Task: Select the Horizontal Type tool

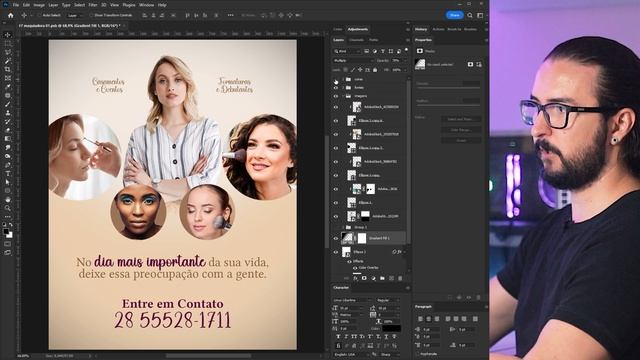Action: pos(7,173)
